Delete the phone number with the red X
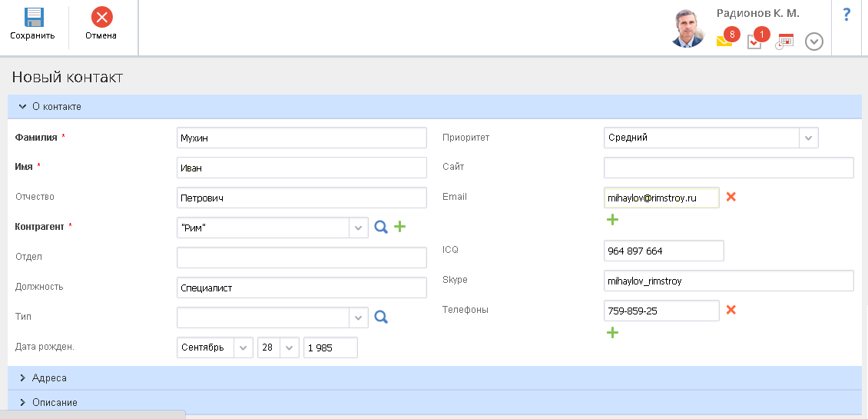 [731, 310]
